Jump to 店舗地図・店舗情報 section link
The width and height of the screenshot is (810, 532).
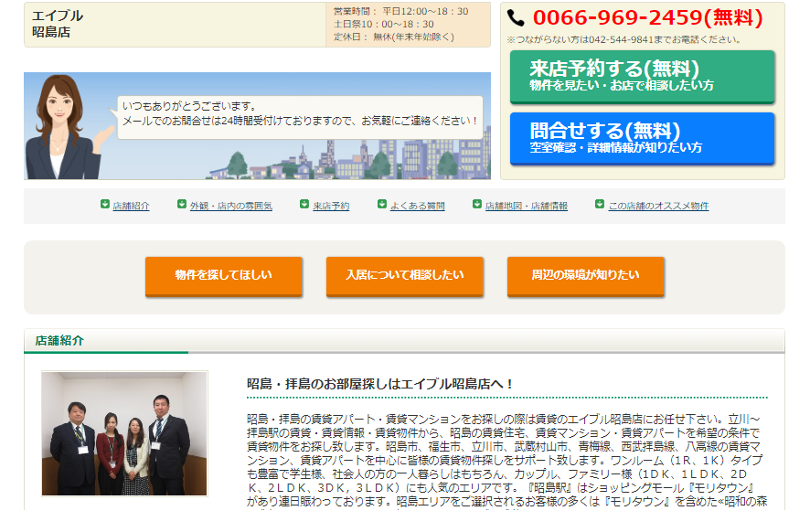pos(526,207)
